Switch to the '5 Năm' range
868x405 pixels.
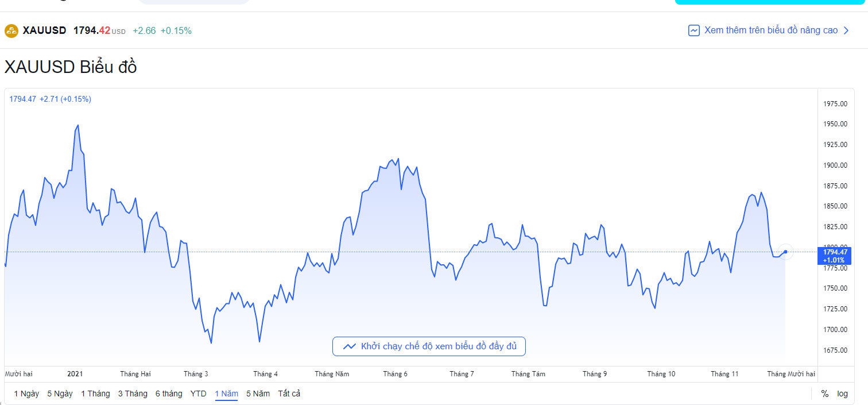[258, 394]
